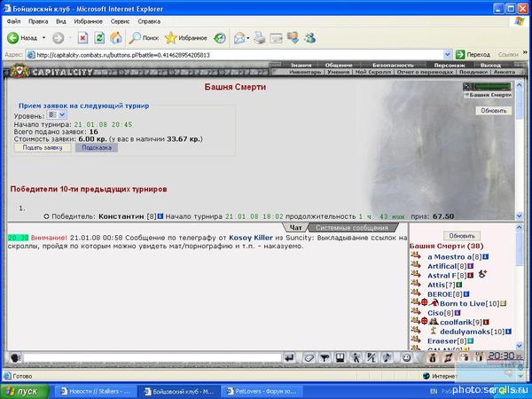
Task: Click the eraser clear-chat icon
Action: click(x=309, y=357)
